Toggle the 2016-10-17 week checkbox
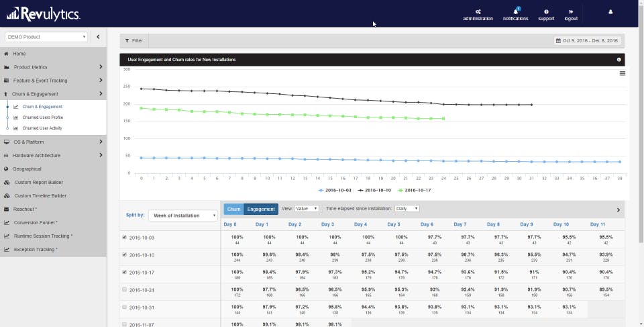 (125, 273)
